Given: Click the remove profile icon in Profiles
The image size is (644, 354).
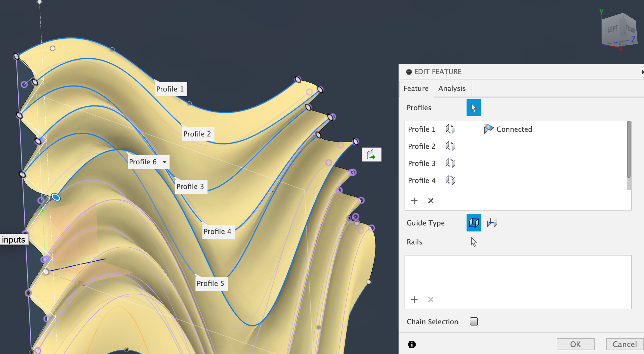Looking at the screenshot, I should click(431, 200).
